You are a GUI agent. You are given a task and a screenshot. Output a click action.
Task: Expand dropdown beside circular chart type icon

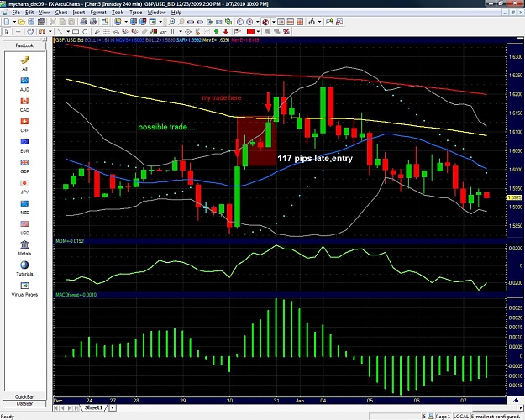coord(273,22)
